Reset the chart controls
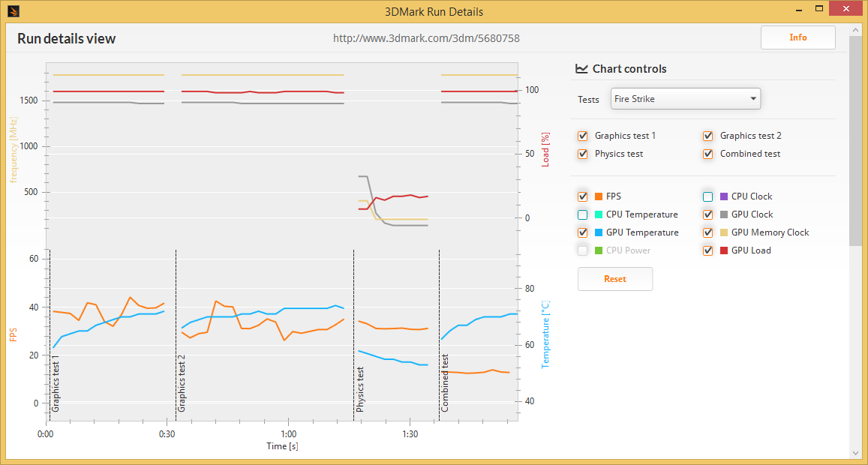Image resolution: width=868 pixels, height=465 pixels. point(615,279)
